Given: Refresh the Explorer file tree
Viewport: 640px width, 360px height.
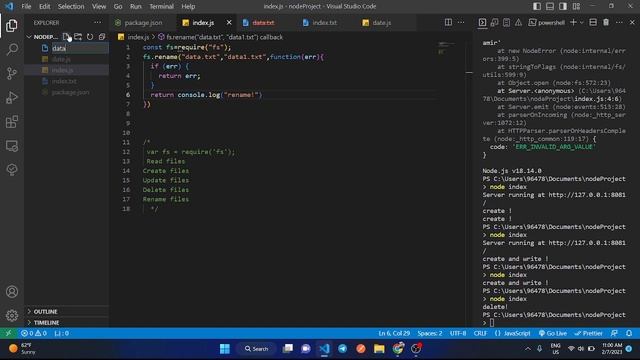Looking at the screenshot, I should (90, 37).
